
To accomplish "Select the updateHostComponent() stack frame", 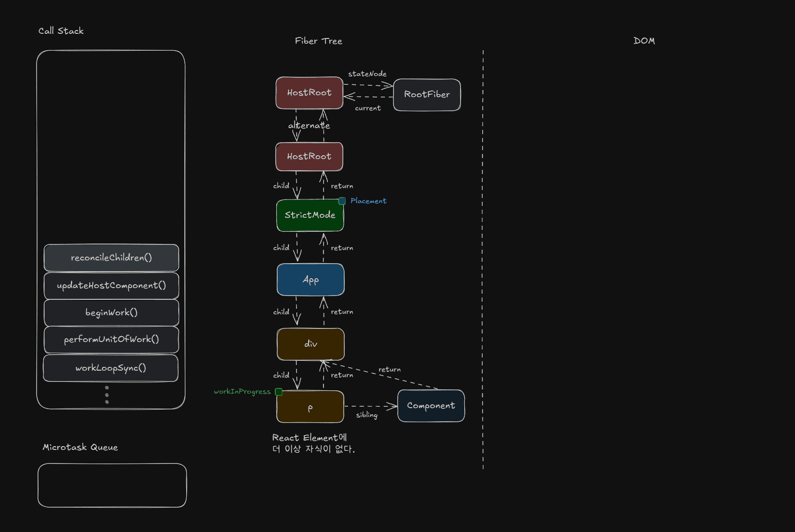I will pyautogui.click(x=111, y=285).
